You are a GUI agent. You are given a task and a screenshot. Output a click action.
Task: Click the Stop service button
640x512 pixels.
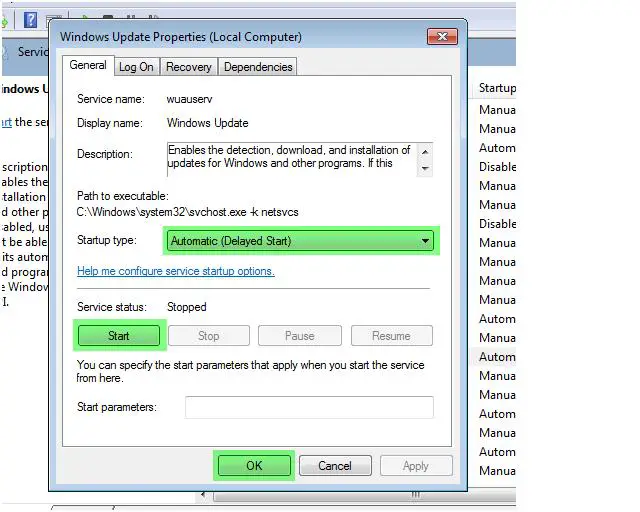(209, 336)
